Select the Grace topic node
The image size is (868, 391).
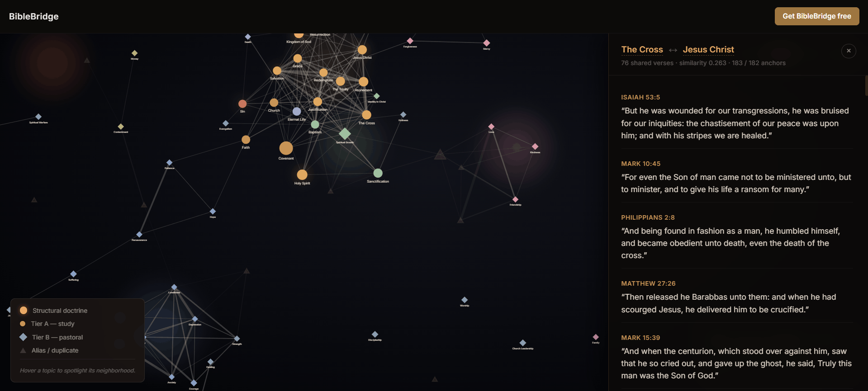pyautogui.click(x=298, y=58)
